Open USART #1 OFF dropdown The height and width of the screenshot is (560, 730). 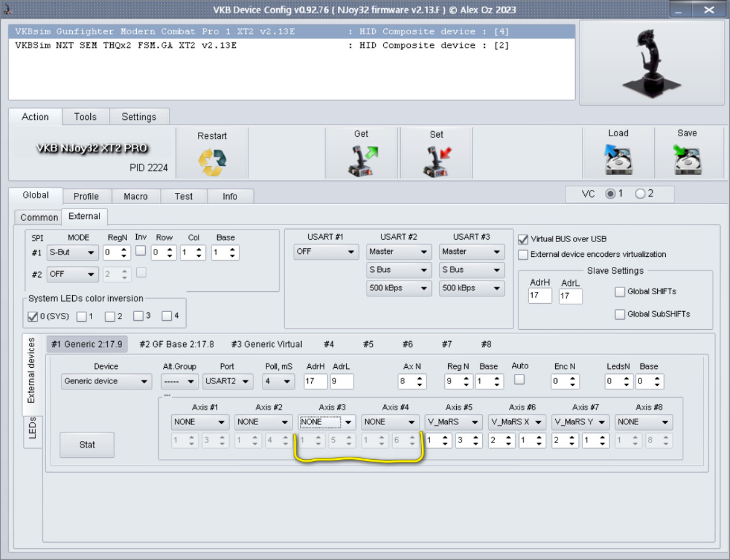pos(326,251)
